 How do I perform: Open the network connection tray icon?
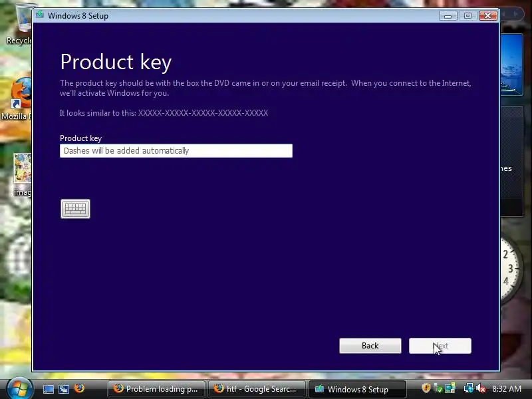point(469,388)
